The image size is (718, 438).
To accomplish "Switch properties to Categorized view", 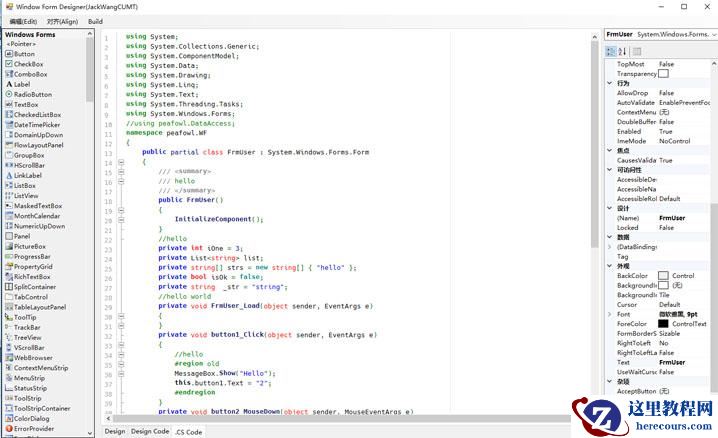I will (610, 51).
